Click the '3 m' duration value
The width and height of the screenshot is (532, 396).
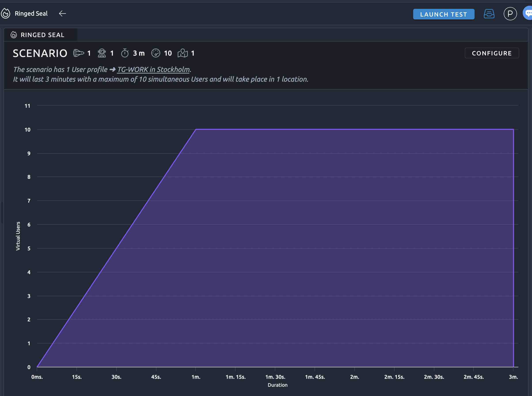tap(139, 53)
